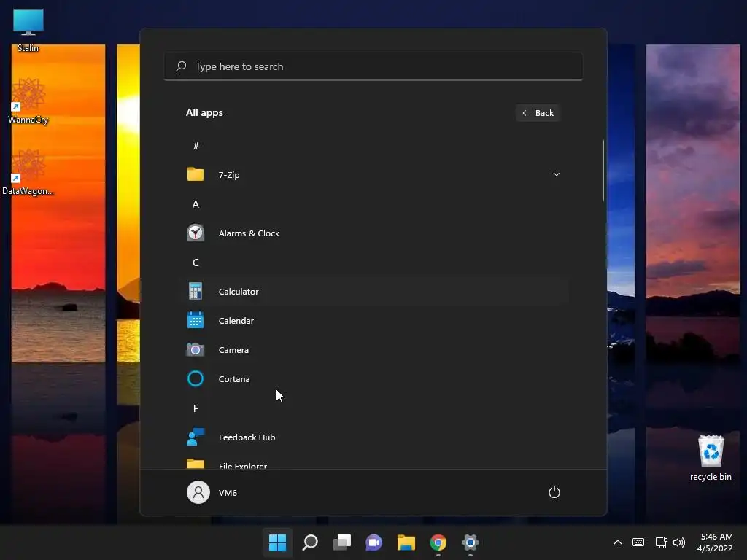Open the power options button
747x560 pixels.
(x=554, y=492)
